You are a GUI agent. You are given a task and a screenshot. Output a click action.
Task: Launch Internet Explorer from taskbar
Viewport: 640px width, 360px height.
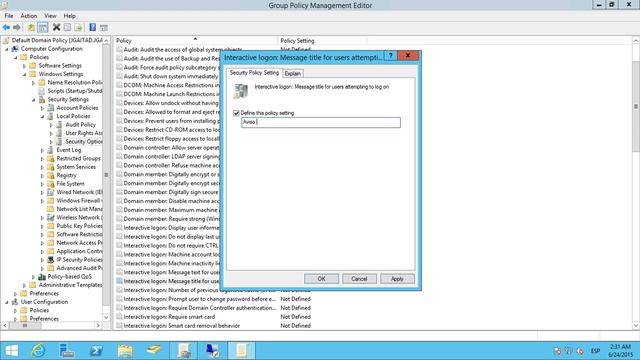coord(38,351)
